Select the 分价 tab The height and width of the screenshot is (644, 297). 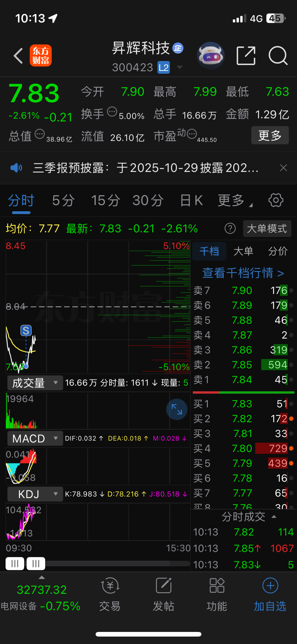click(278, 251)
